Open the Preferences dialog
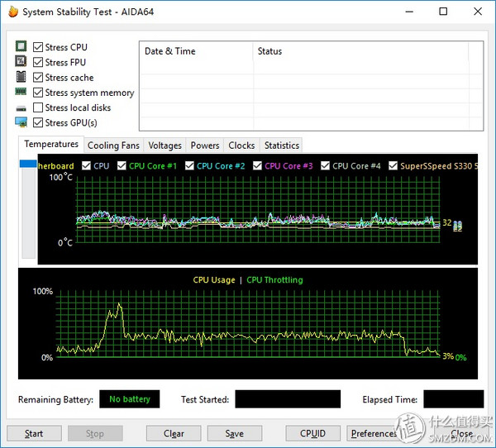 pyautogui.click(x=374, y=433)
